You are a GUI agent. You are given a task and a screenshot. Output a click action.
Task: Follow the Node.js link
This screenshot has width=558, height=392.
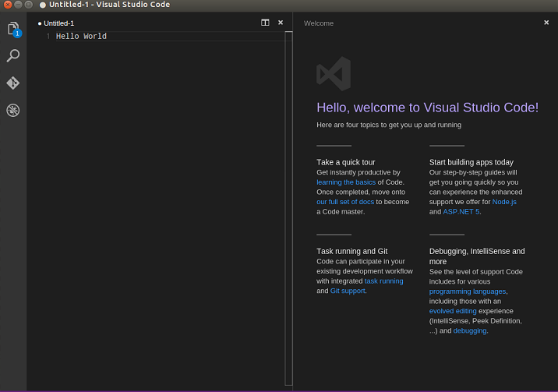point(504,202)
